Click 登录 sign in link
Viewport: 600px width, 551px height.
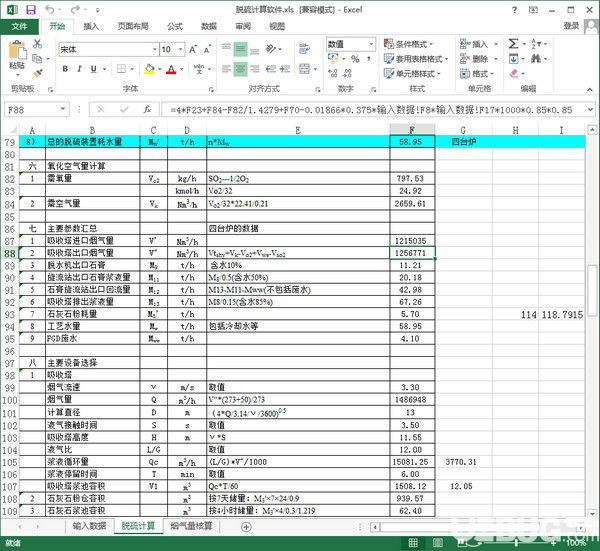[571, 26]
